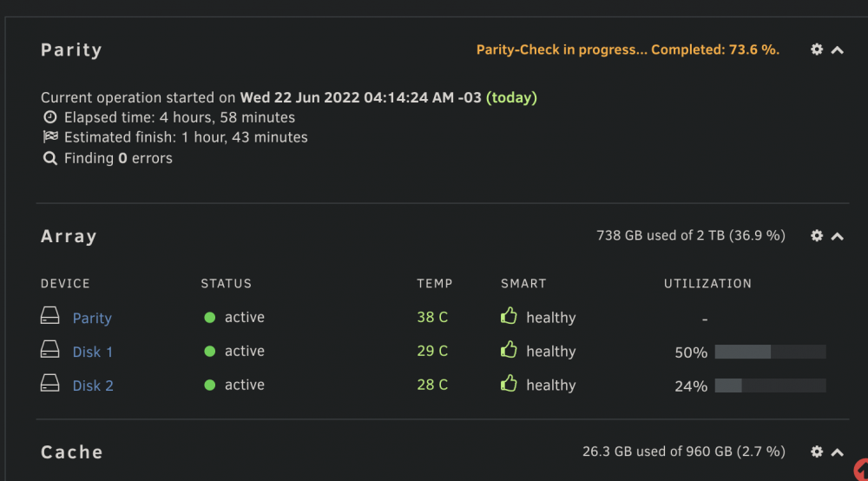Open the Disk 1 device link
Image resolution: width=868 pixels, height=481 pixels.
(x=93, y=352)
